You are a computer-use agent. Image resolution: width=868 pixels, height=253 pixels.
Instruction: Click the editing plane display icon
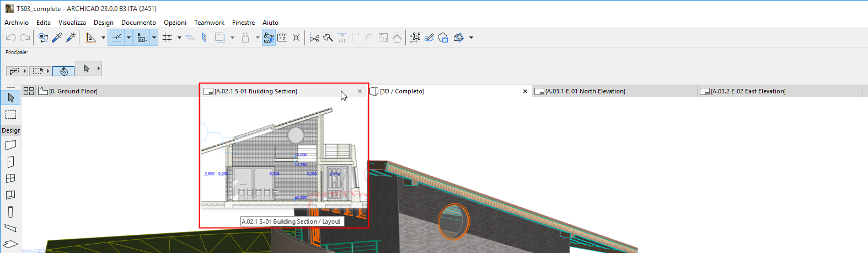[x=190, y=38]
